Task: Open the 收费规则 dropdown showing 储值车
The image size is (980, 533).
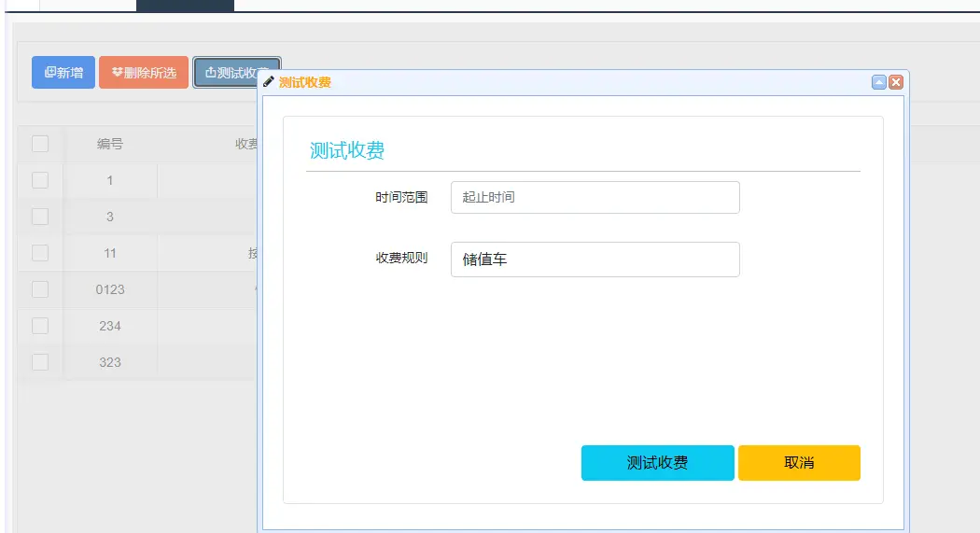Action: pos(595,259)
